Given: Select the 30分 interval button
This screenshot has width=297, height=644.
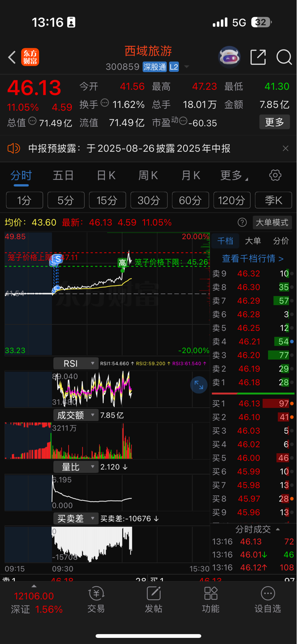Looking at the screenshot, I should (x=149, y=200).
